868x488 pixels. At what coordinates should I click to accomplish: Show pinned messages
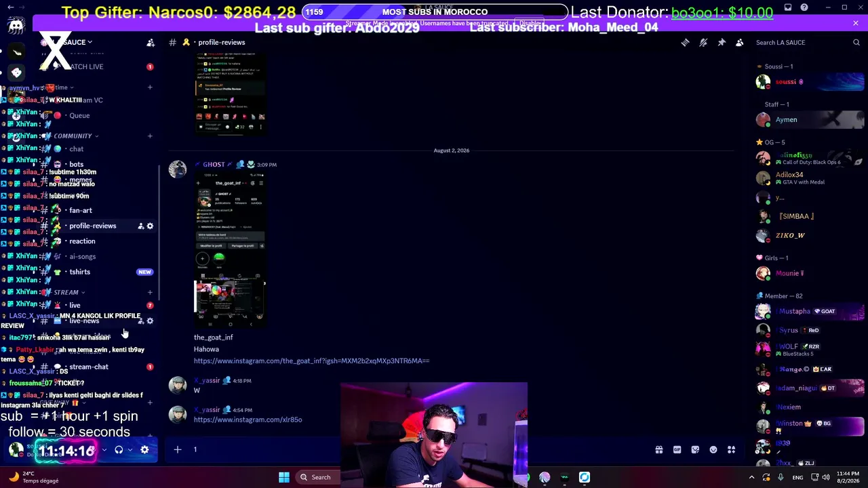click(x=722, y=42)
